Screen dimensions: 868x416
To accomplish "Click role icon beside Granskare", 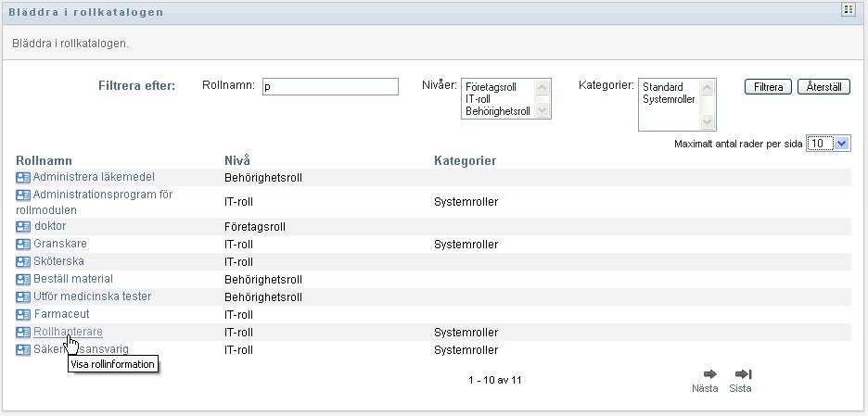I will tap(23, 244).
